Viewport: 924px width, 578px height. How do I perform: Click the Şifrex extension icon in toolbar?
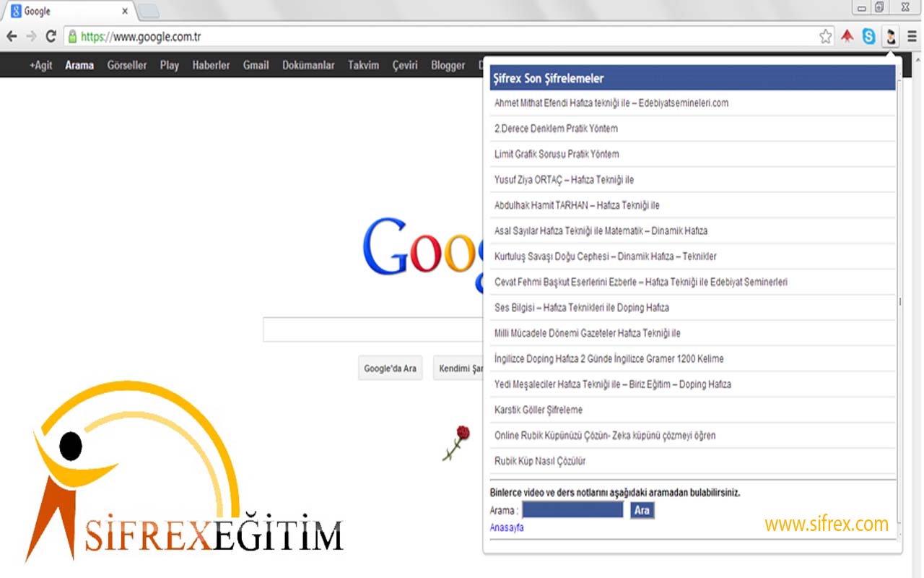[891, 37]
